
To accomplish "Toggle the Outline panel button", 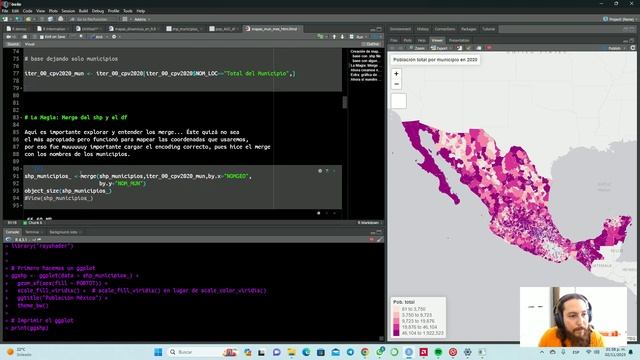I will [371, 44].
